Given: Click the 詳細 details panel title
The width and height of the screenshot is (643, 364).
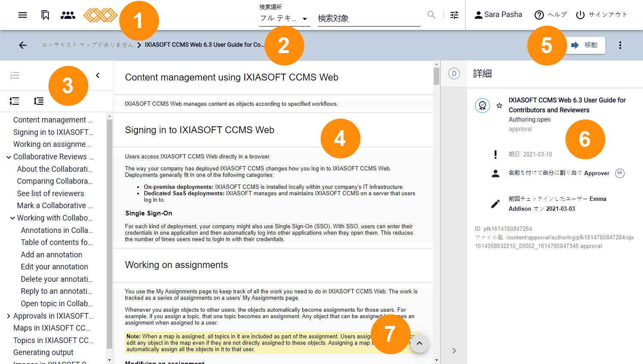Looking at the screenshot, I should [482, 74].
